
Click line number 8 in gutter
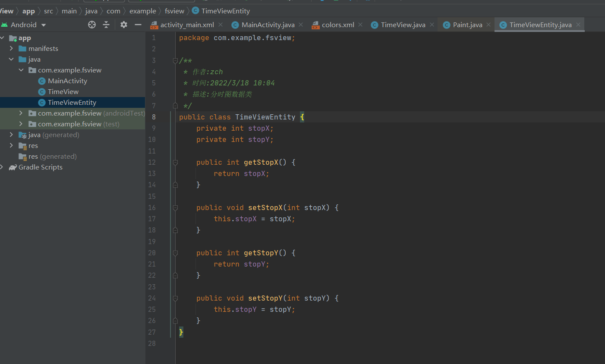click(x=154, y=117)
